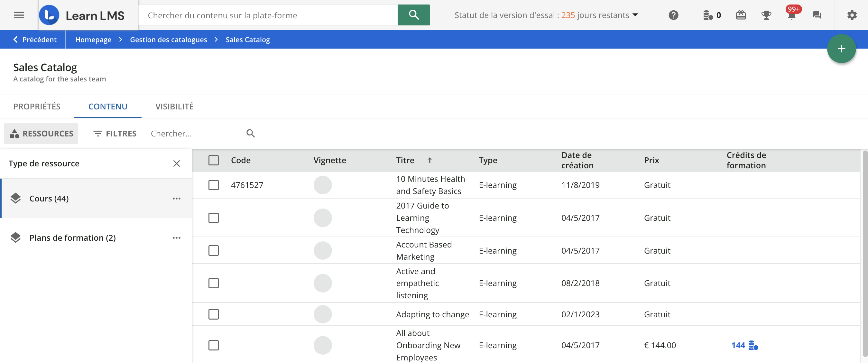Select the Adapting to change row checkbox
The image size is (868, 363).
click(x=213, y=314)
